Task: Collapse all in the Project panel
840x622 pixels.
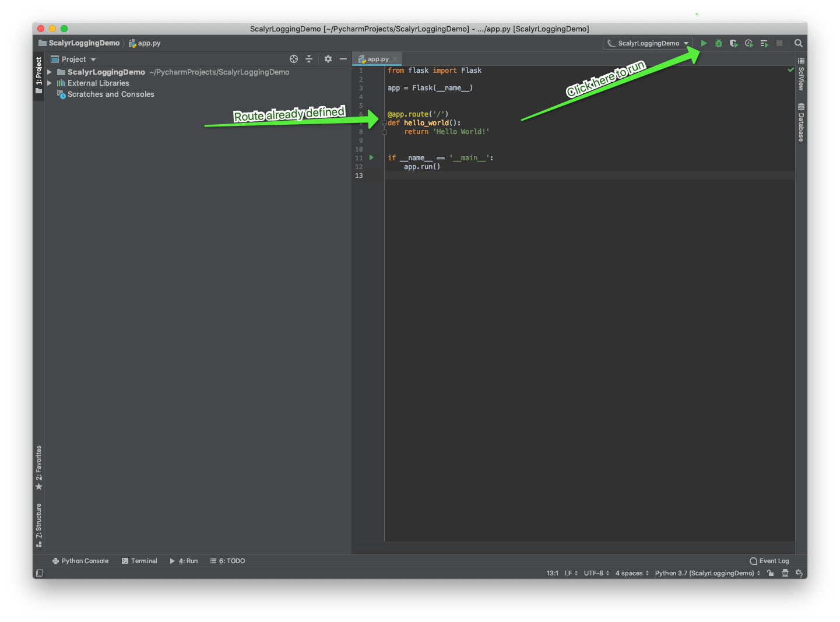Action: coord(309,59)
